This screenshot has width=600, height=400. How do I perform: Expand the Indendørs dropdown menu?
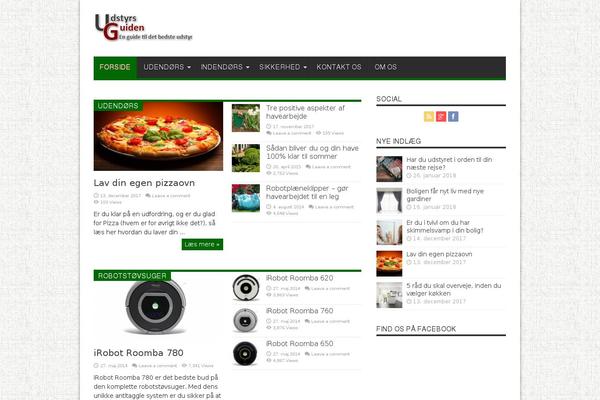[x=225, y=67]
